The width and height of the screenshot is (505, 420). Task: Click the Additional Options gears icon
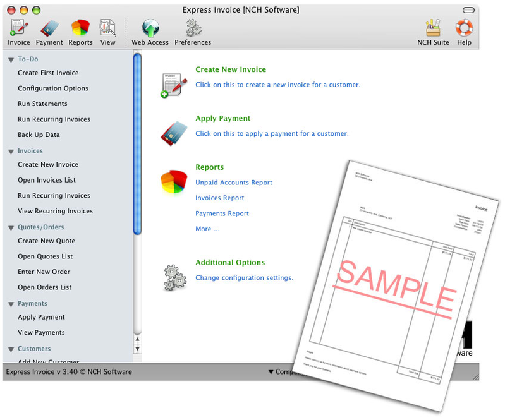(x=175, y=278)
